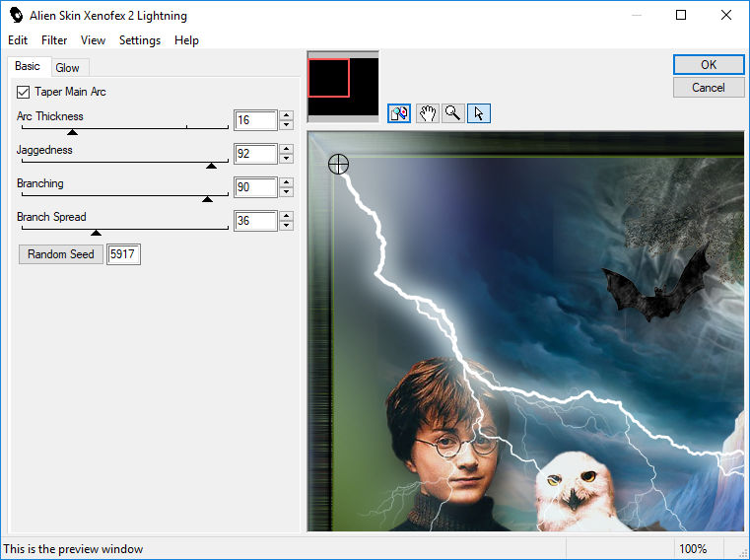
Task: Select the hand pan tool
Action: coord(427,113)
